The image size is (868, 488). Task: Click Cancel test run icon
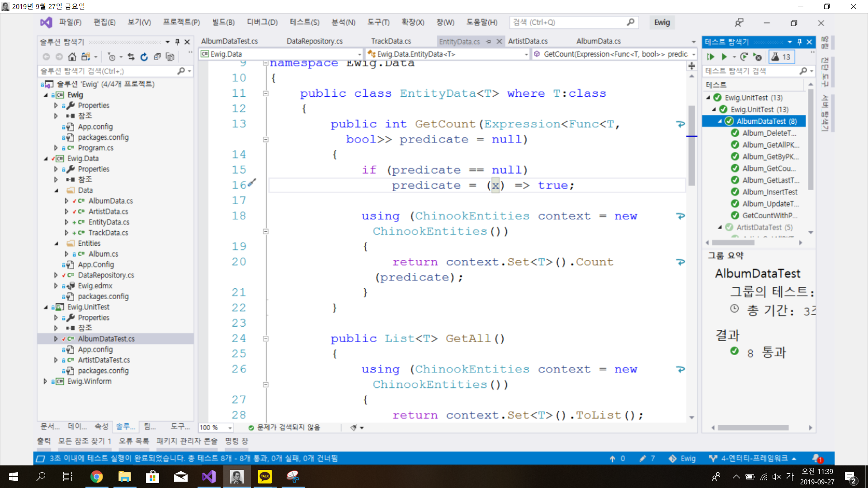[x=758, y=57]
